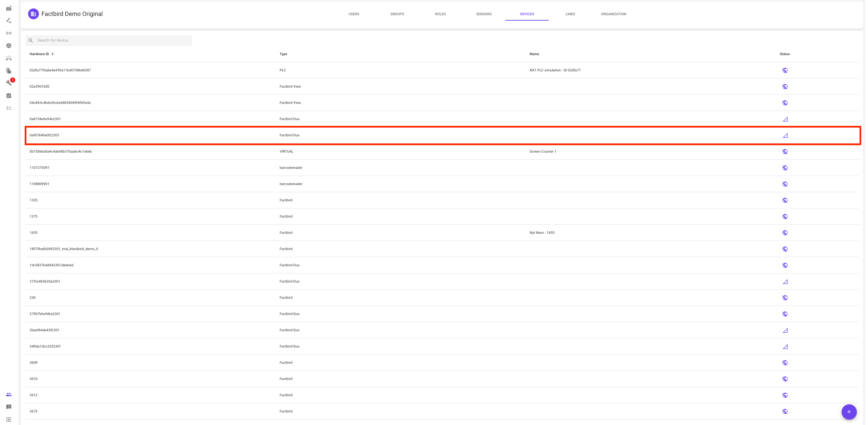Click offline status icon for 1107275097
This screenshot has width=868, height=425.
[785, 168]
